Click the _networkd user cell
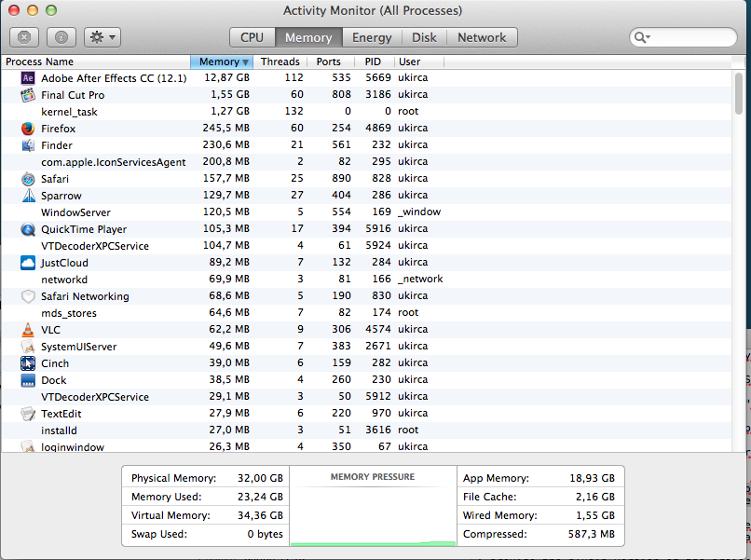This screenshot has width=751, height=560. point(420,279)
